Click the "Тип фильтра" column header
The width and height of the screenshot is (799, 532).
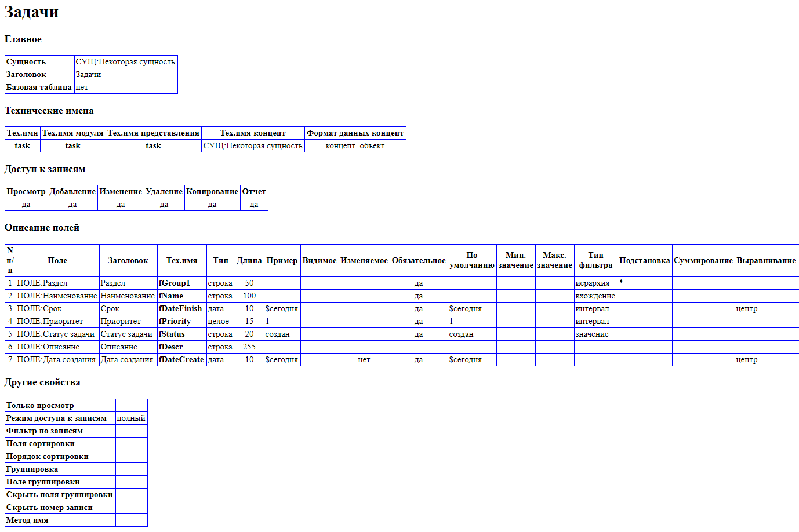click(595, 260)
